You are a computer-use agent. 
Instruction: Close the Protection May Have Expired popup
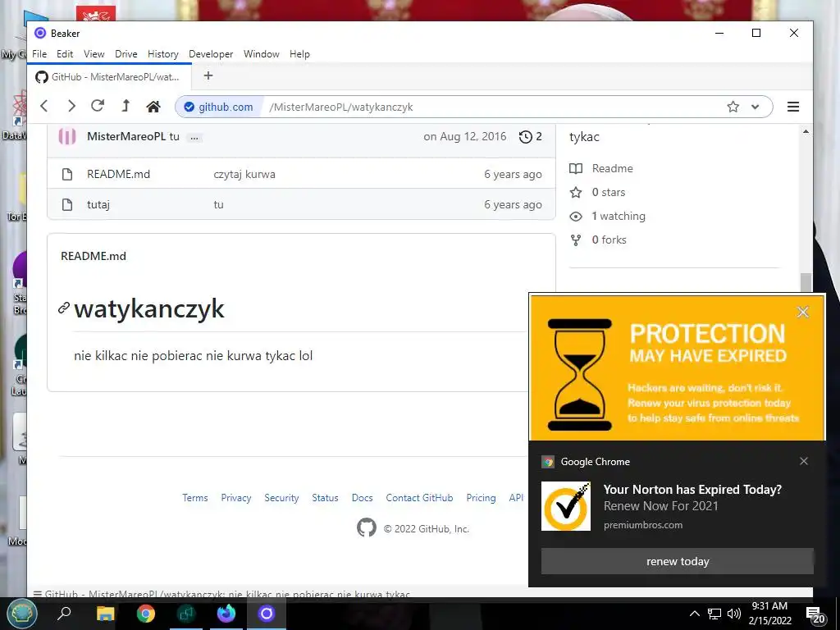point(802,313)
